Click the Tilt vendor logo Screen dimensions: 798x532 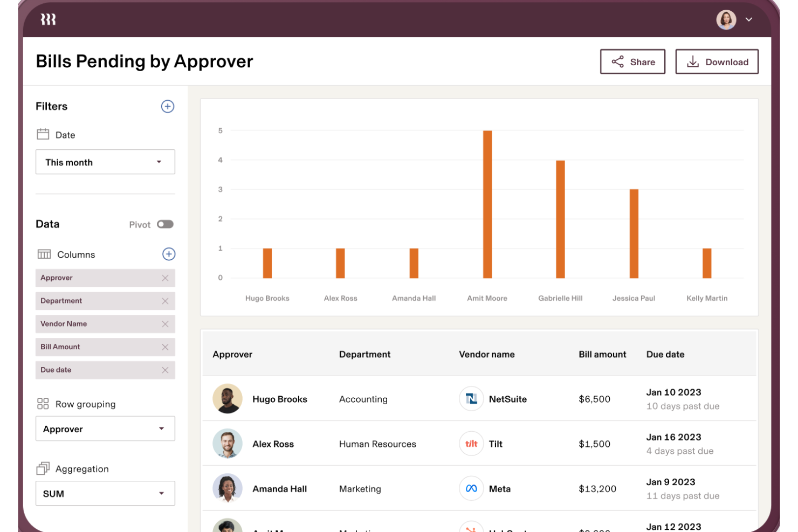click(471, 444)
